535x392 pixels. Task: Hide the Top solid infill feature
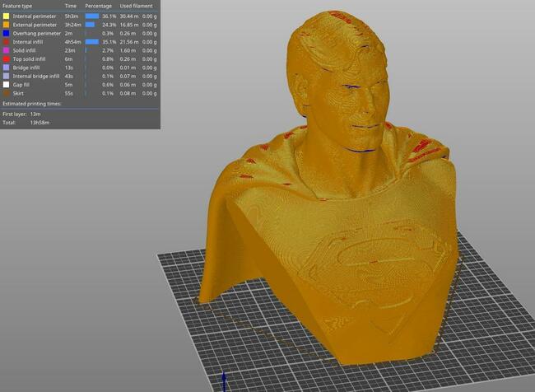(x=31, y=58)
